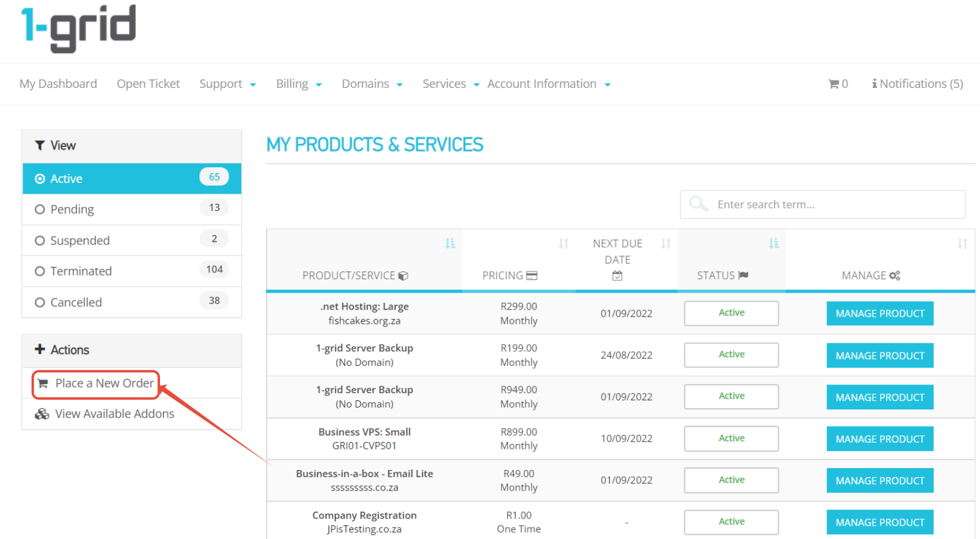This screenshot has width=980, height=539.
Task: Click the fishcakes.org.za domain text
Action: point(364,321)
